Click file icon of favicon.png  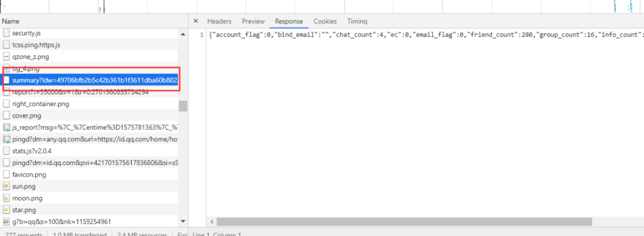(6, 174)
